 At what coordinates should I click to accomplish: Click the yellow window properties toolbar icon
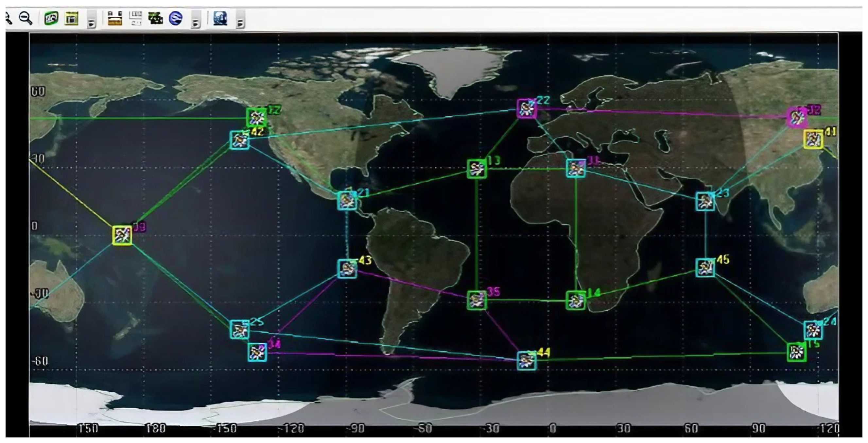[71, 18]
